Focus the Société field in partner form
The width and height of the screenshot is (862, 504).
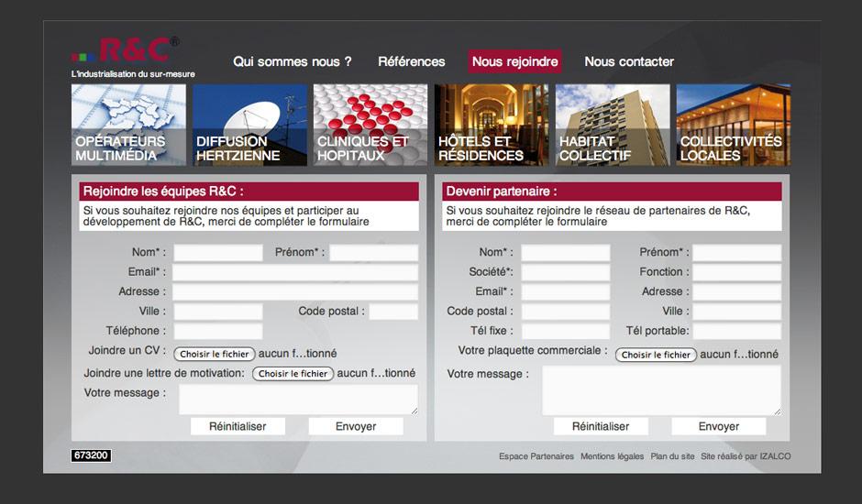pos(566,272)
